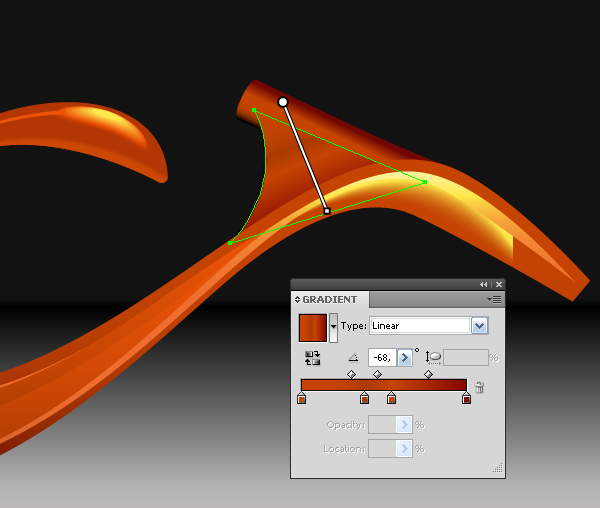Select the second midpoint diamond on slider
This screenshot has width=600, height=508.
377,374
